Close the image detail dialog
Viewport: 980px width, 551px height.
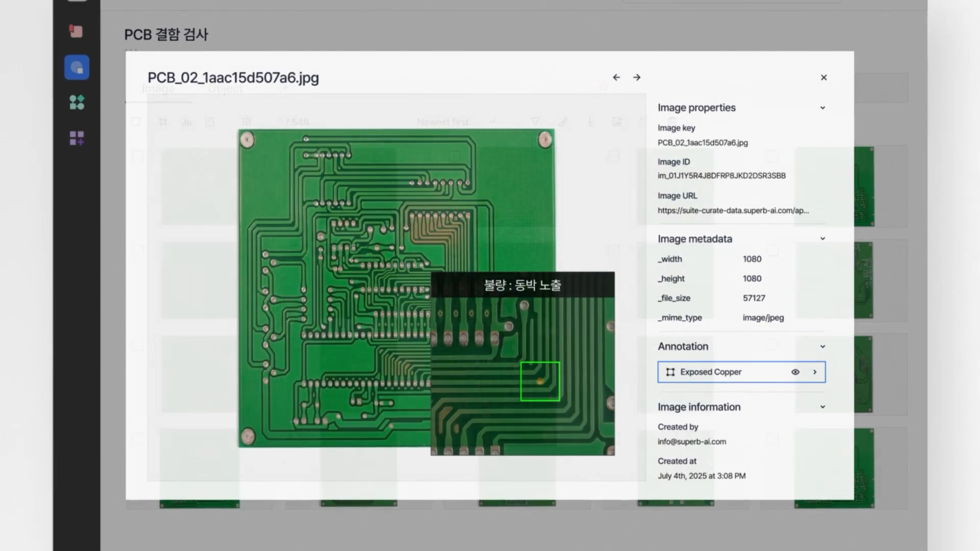coord(823,78)
